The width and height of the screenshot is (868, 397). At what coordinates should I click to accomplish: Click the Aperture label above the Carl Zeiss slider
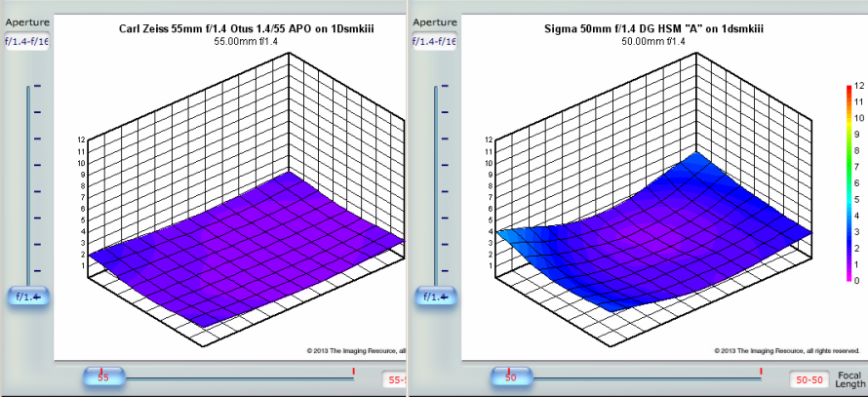click(x=27, y=22)
